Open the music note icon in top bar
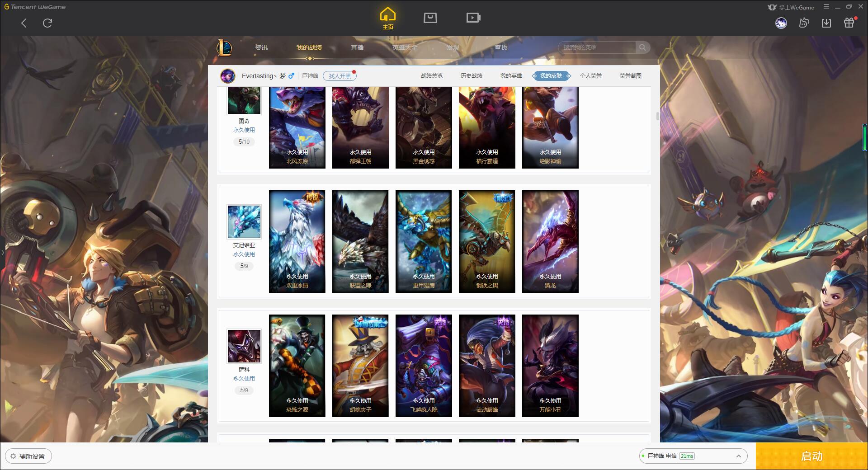 click(x=804, y=23)
